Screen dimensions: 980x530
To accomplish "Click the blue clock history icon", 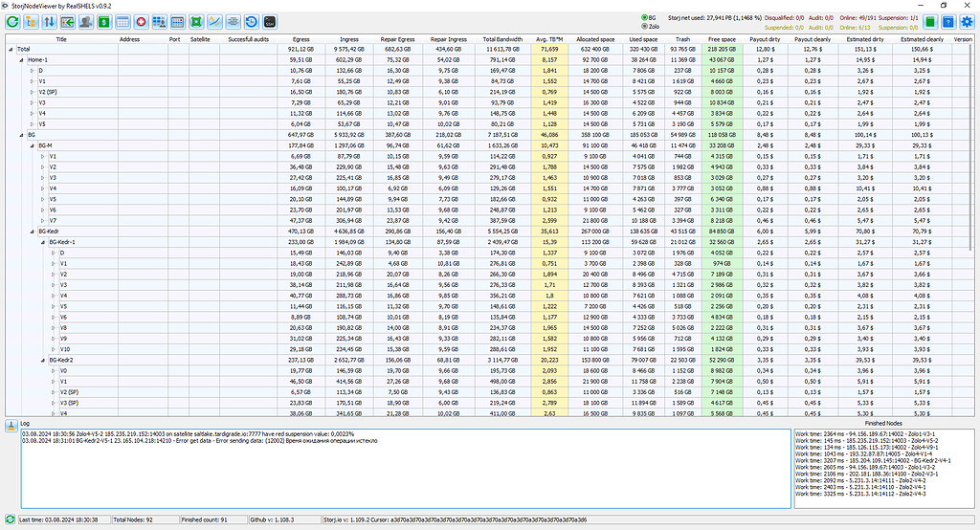I will [251, 21].
